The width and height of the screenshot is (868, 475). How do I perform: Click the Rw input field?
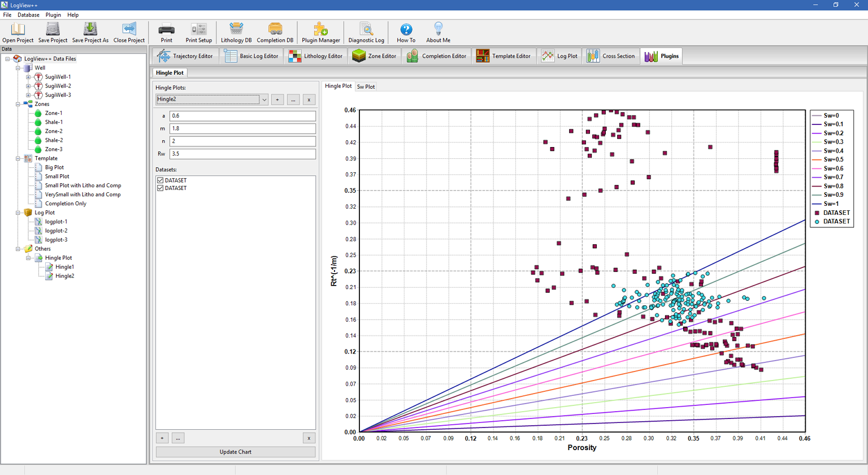242,154
